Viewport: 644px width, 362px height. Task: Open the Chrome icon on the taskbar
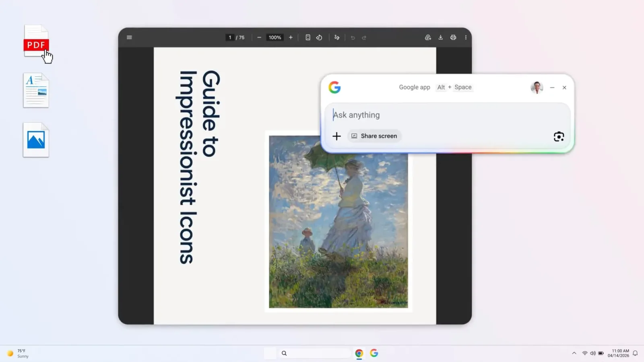359,353
